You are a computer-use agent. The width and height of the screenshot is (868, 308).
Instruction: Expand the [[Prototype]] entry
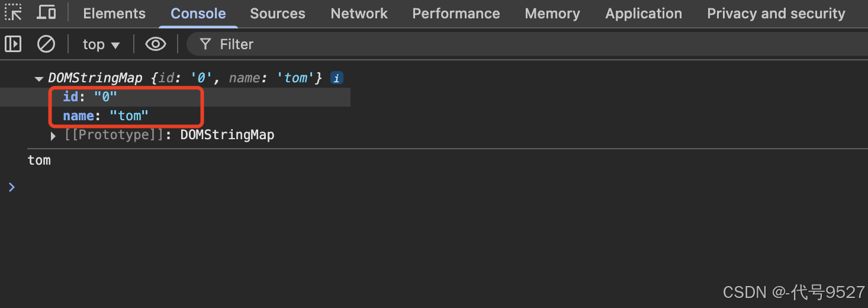click(x=54, y=136)
